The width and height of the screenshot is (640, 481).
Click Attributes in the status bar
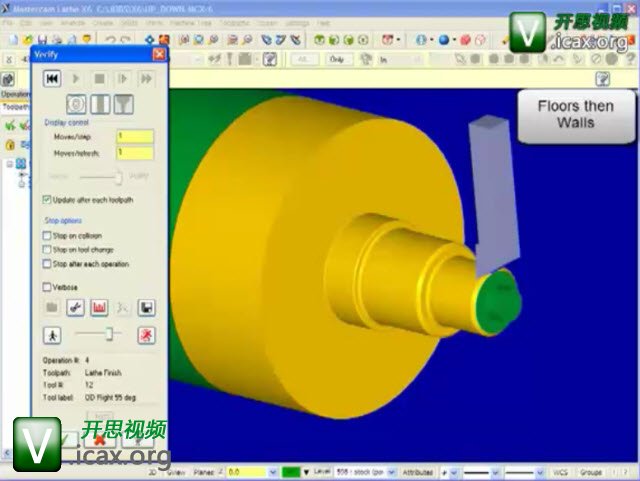point(418,472)
